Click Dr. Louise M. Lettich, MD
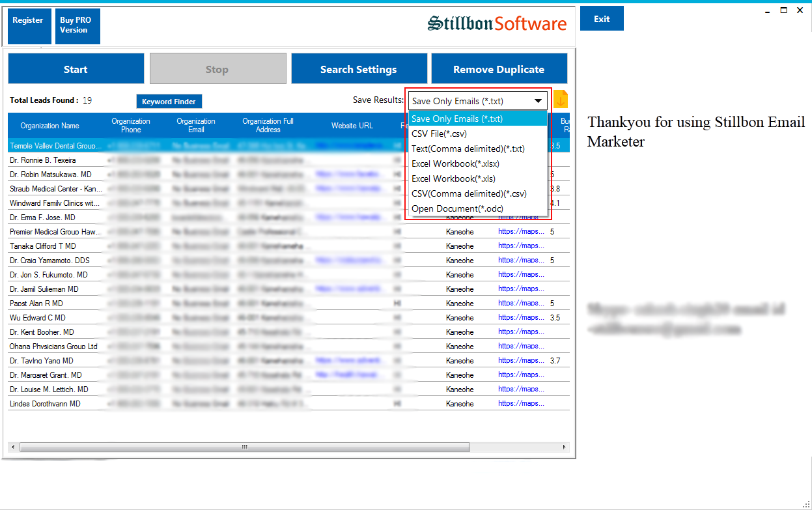Image resolution: width=812 pixels, height=510 pixels. click(x=49, y=390)
